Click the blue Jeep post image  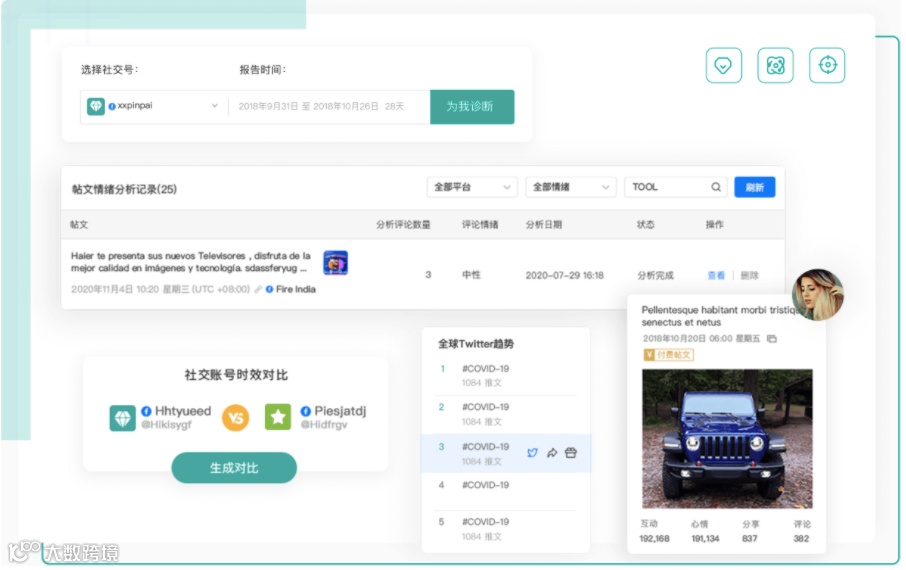click(727, 439)
